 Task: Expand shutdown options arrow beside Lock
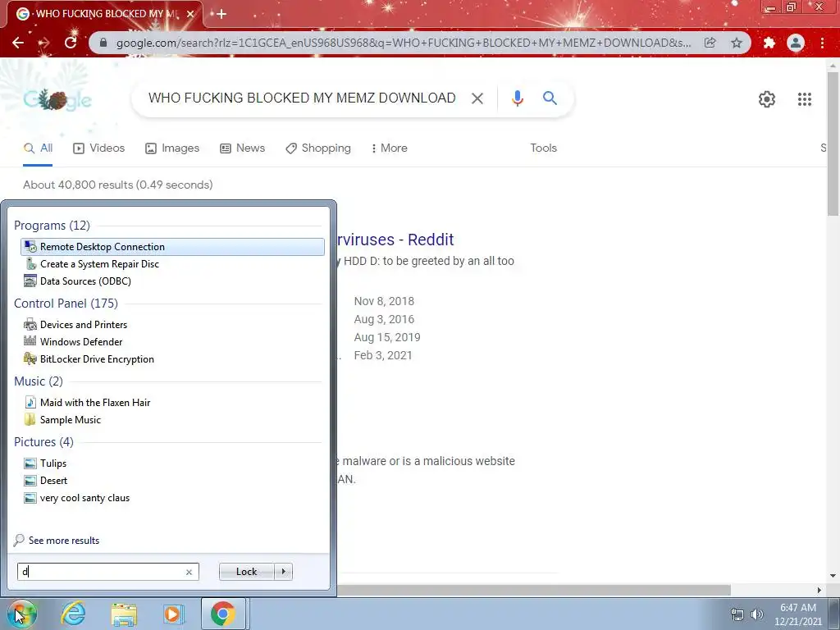pos(283,572)
